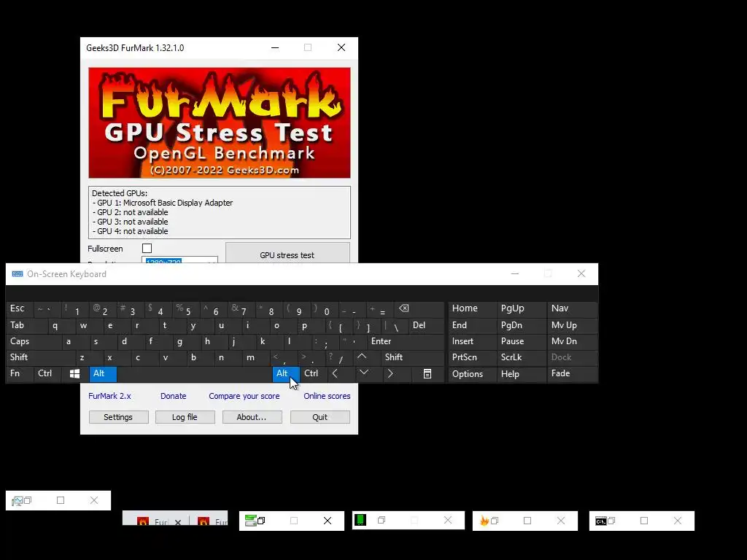Tap the Windows logo key on the keyboard
The width and height of the screenshot is (747, 560).
pyautogui.click(x=75, y=374)
